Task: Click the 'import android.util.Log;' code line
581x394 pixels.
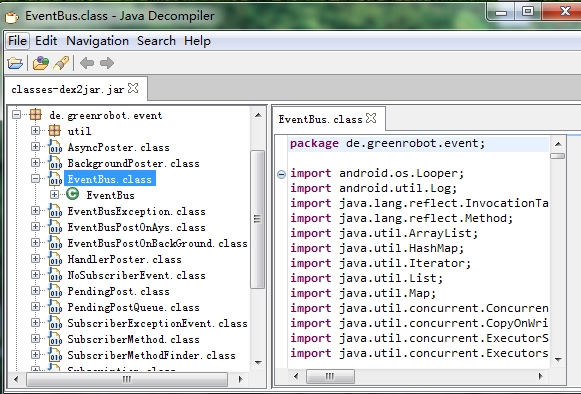Action: (x=374, y=188)
